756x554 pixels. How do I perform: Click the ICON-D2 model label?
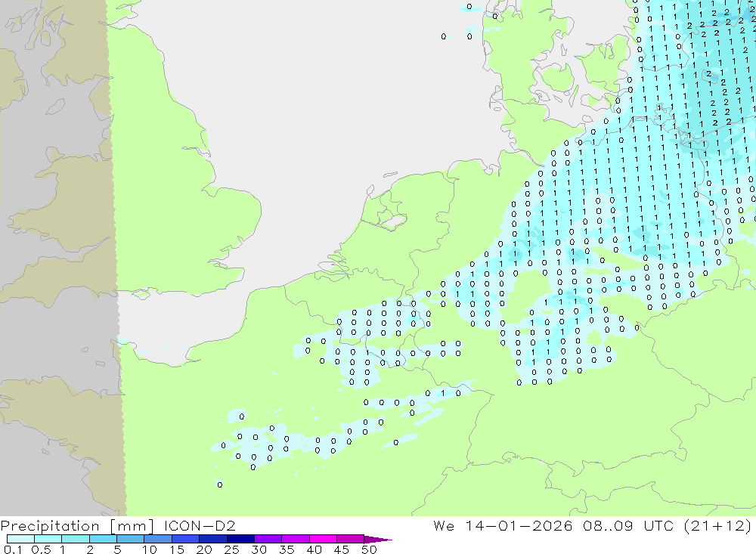[x=200, y=525]
